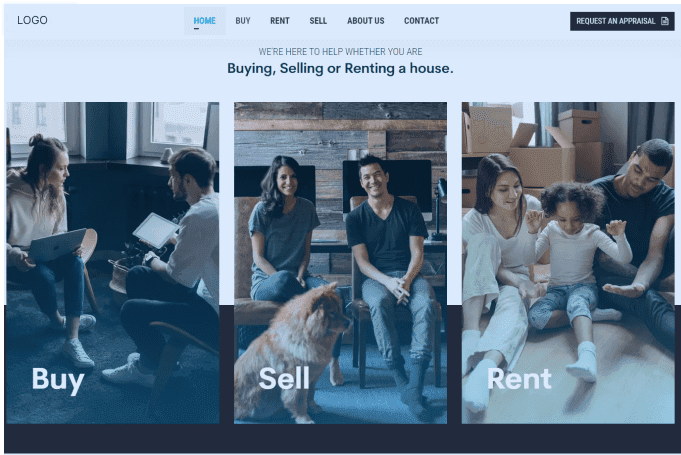This screenshot has width=681, height=455.
Task: Visit the ABOUT US page link
Action: tap(366, 20)
